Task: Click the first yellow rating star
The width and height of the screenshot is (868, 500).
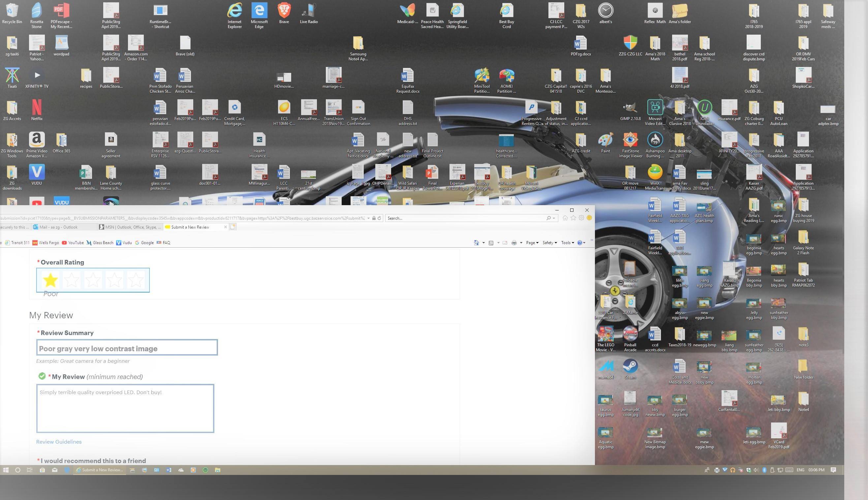Action: pyautogui.click(x=50, y=280)
